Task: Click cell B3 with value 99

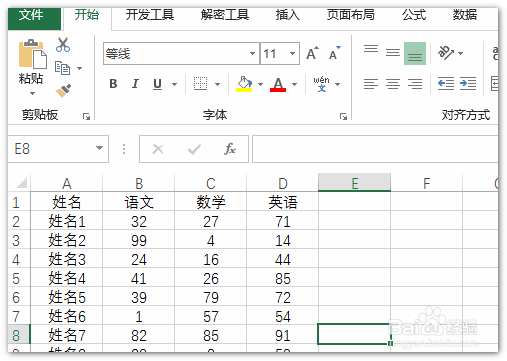Action: click(139, 240)
